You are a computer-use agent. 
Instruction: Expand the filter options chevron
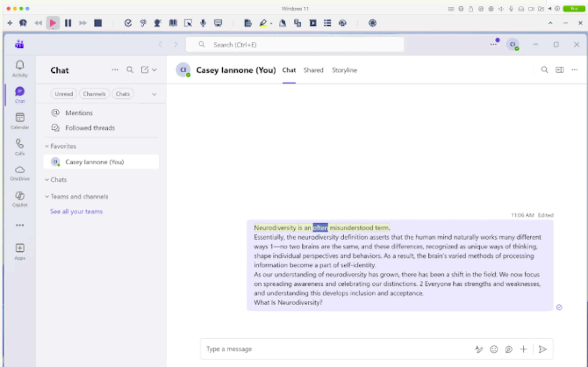click(154, 94)
